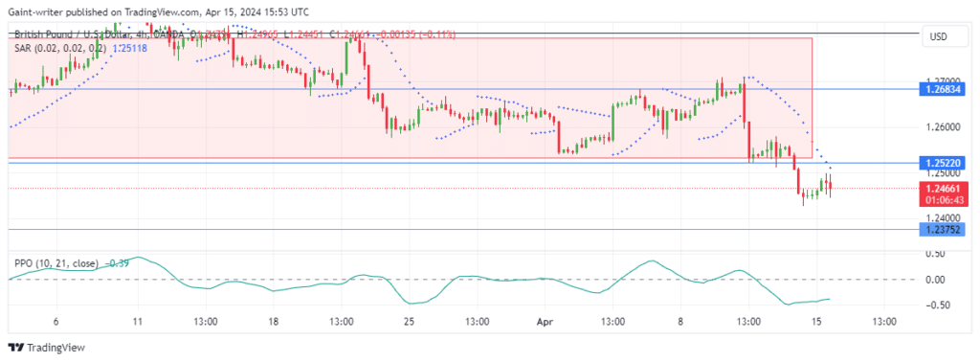Click the 15 date label on time axis

pos(817,323)
